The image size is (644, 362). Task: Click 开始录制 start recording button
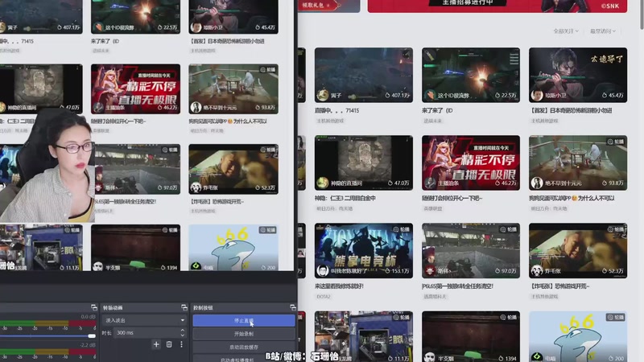coord(244,334)
